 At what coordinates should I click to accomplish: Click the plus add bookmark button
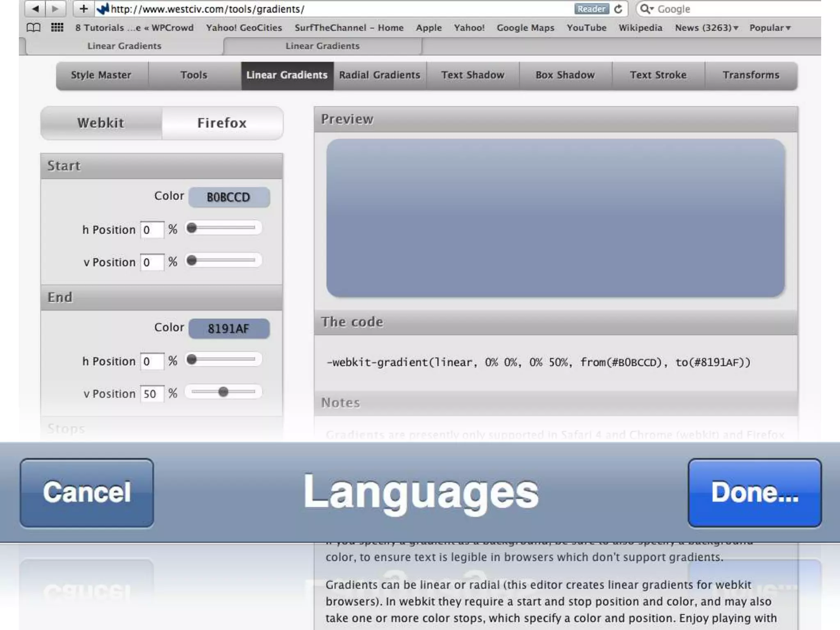[x=83, y=9]
